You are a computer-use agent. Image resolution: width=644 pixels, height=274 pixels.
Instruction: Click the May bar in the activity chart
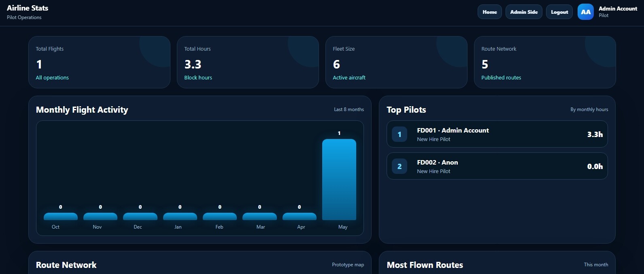pos(339,180)
